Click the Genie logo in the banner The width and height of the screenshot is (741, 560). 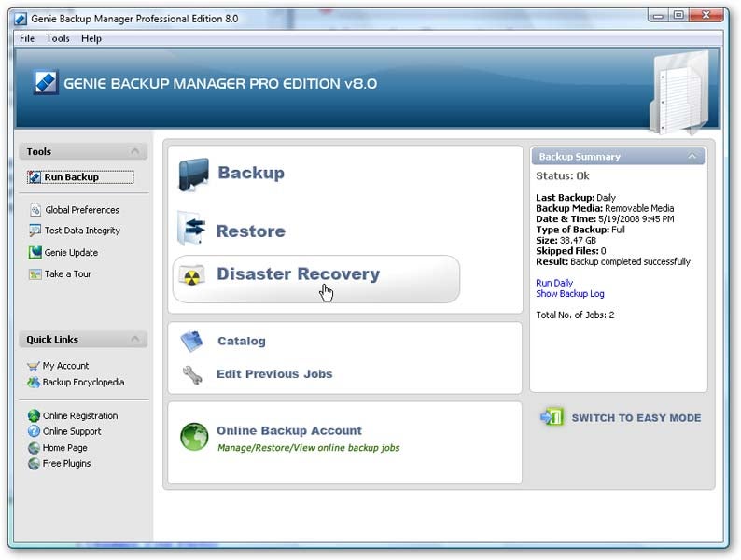(47, 82)
